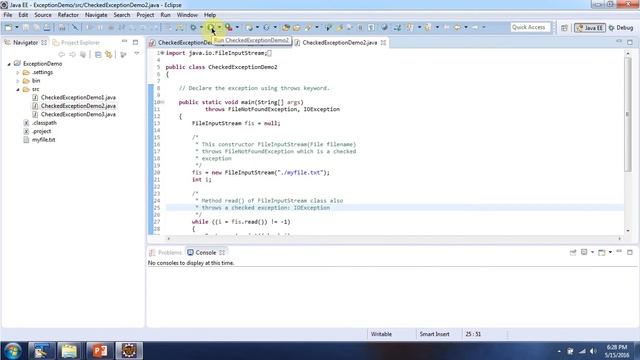Click the Quick Access search field

click(530, 27)
